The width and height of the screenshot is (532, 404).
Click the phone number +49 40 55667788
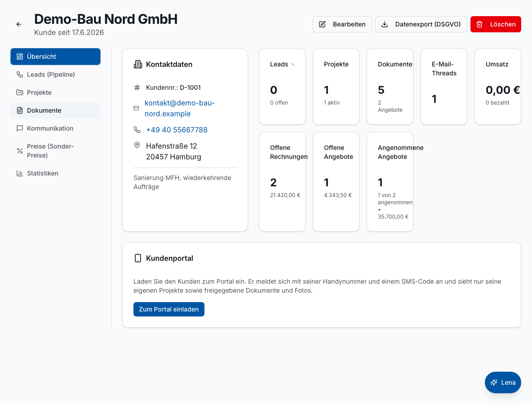click(x=177, y=130)
